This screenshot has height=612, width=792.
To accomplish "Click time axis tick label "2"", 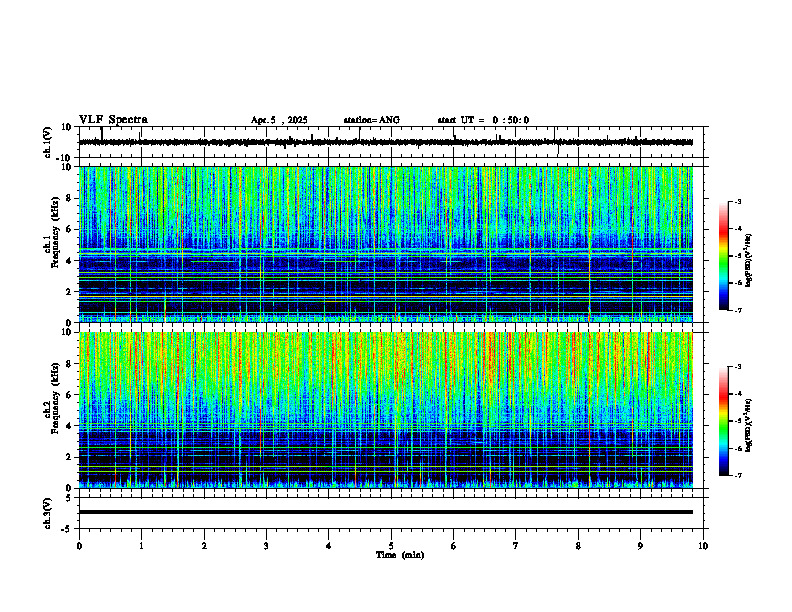I will [204, 546].
